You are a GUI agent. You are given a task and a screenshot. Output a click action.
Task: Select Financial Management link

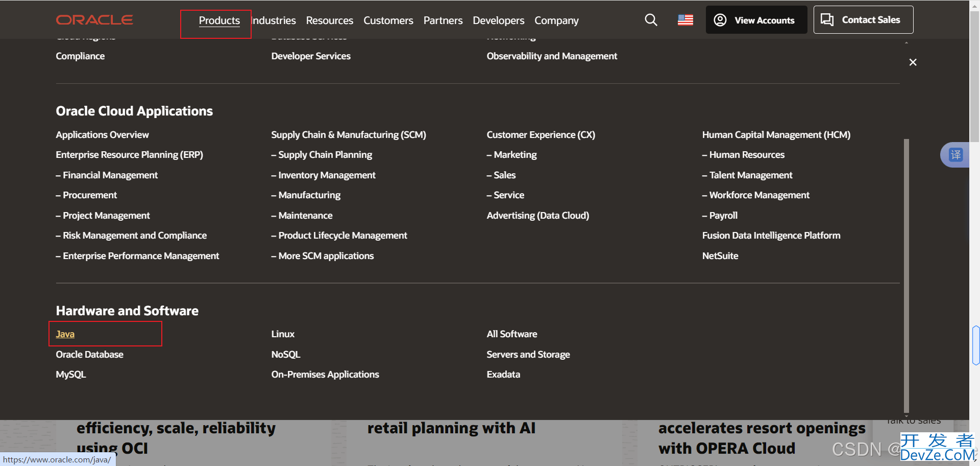[x=107, y=175]
